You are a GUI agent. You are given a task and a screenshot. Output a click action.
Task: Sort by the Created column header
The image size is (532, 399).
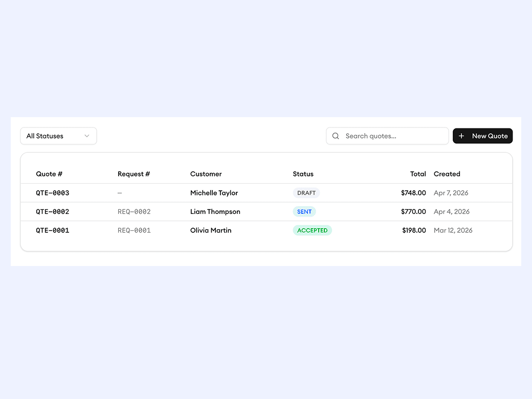tap(447, 174)
